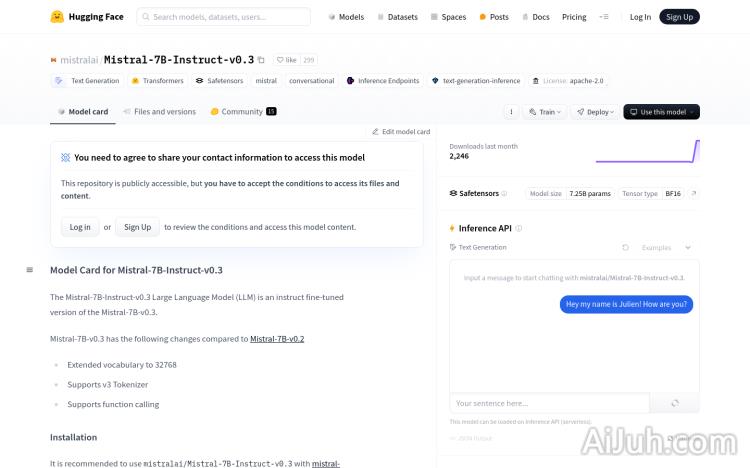
Task: Focus the 'Your sentence here...' input field
Action: tap(549, 403)
